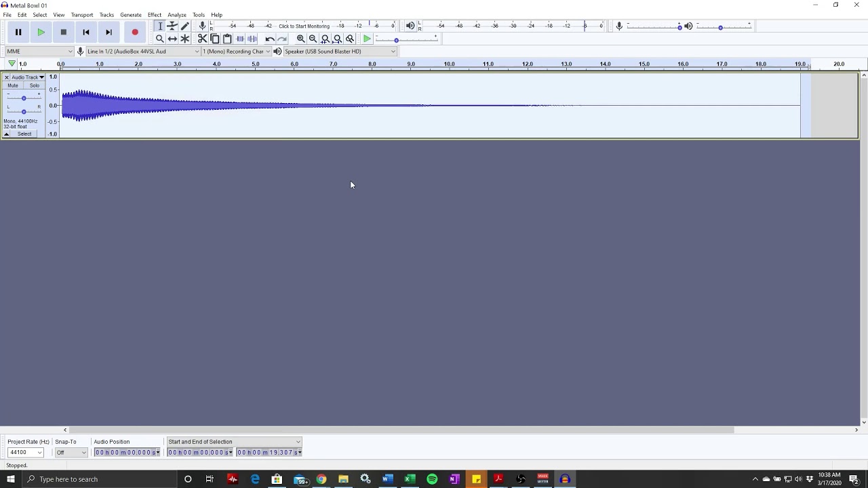Click the Audio Position time field

pyautogui.click(x=127, y=452)
